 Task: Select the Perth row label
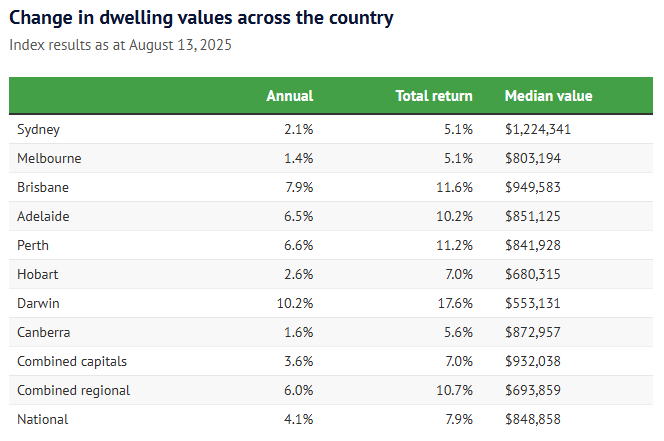33,245
